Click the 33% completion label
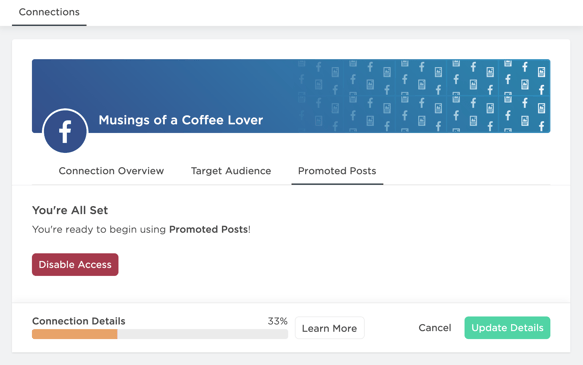 (x=277, y=321)
